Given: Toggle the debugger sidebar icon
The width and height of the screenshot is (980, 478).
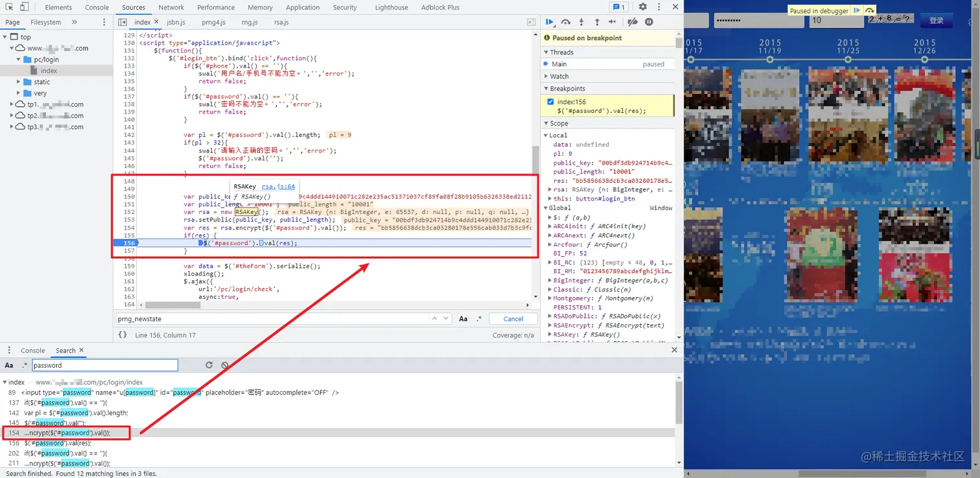Looking at the screenshot, I should (x=531, y=22).
